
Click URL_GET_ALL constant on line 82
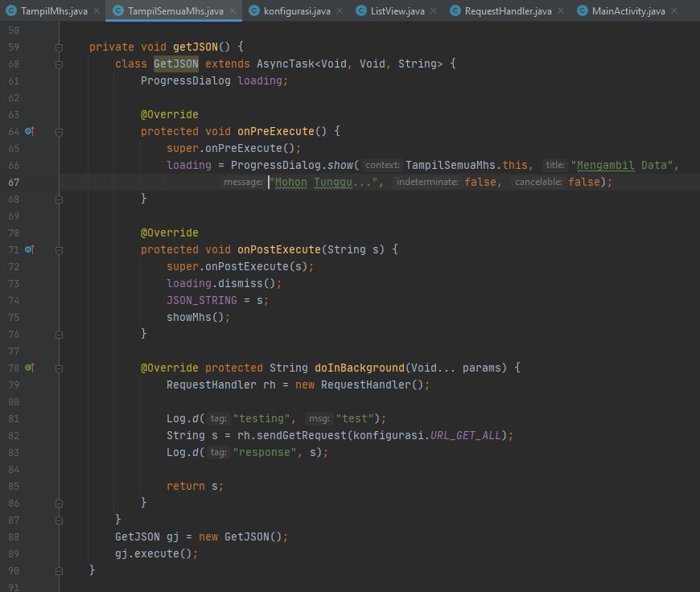(466, 435)
